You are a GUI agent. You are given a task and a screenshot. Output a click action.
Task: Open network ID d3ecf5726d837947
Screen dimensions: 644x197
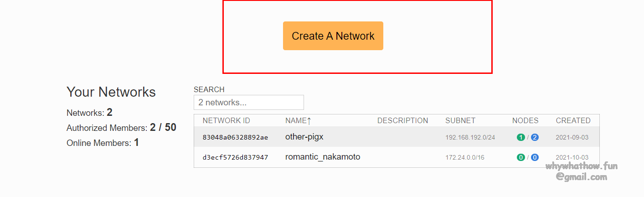click(235, 157)
